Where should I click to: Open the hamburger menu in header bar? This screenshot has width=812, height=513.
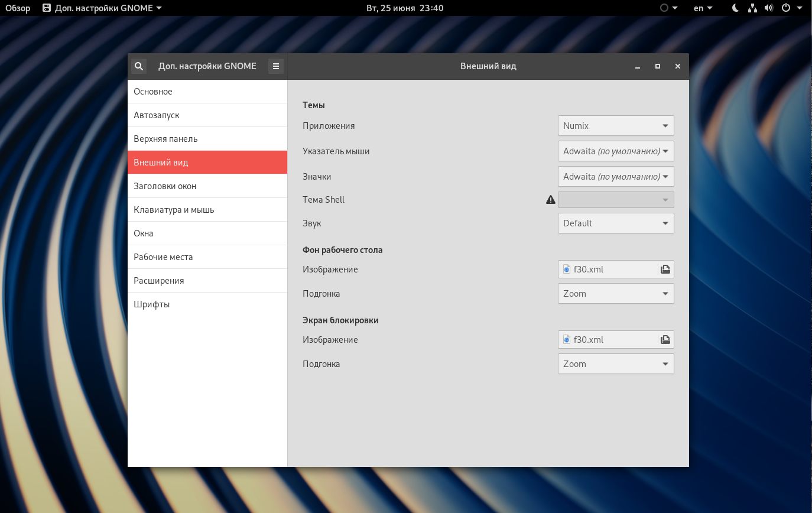[x=275, y=66]
